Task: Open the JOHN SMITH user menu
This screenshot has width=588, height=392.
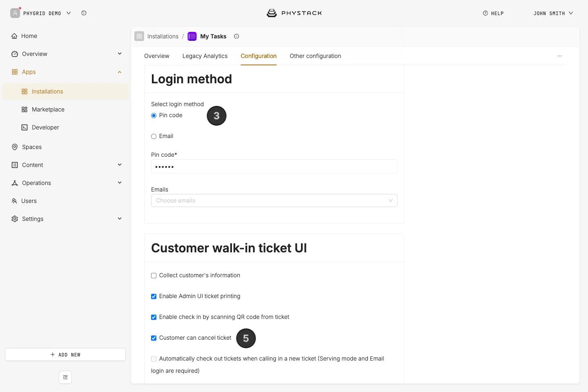Action: pos(553,13)
